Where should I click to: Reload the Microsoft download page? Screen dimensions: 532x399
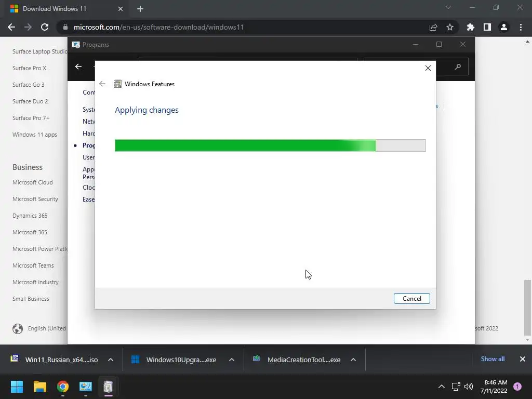(x=45, y=27)
